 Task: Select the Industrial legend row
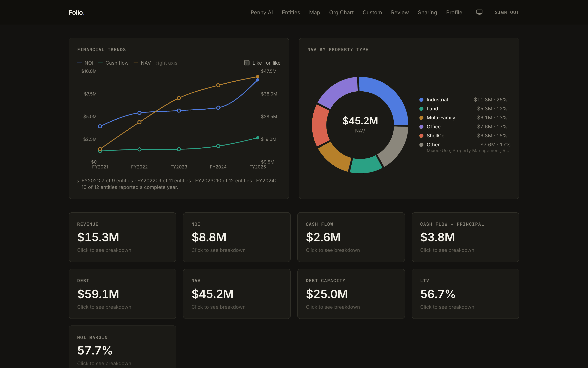pos(463,100)
